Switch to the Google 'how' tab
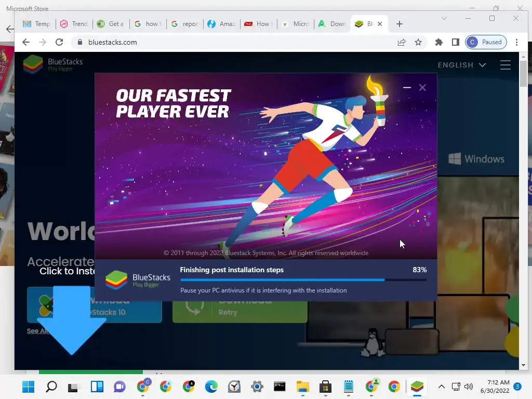The image size is (532, 399). tap(148, 24)
